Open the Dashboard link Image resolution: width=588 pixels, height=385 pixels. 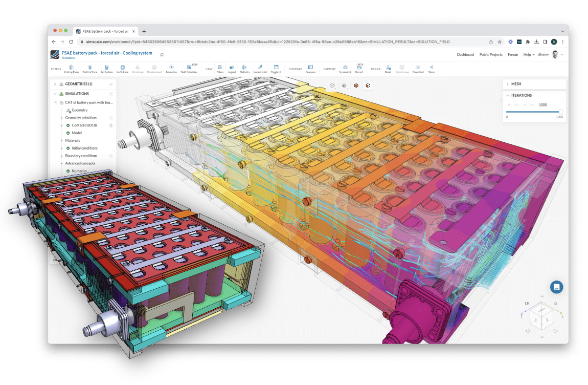465,55
